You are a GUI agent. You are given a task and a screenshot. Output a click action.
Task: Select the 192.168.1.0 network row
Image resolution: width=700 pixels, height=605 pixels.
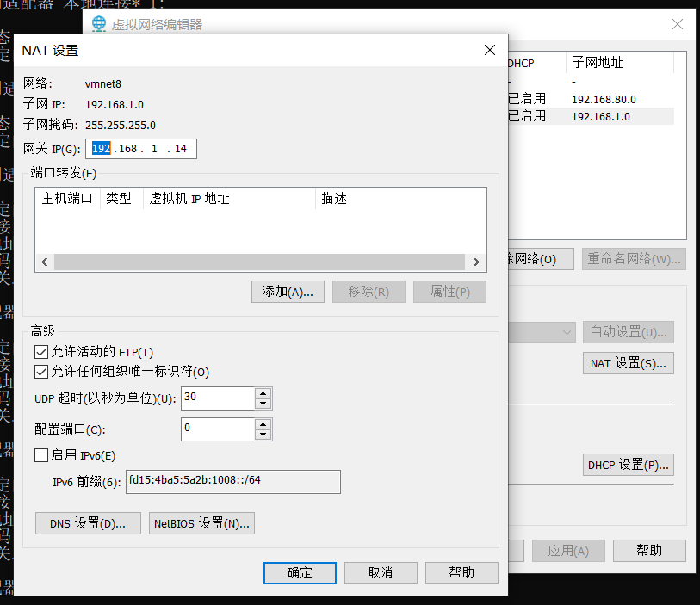[x=591, y=116]
